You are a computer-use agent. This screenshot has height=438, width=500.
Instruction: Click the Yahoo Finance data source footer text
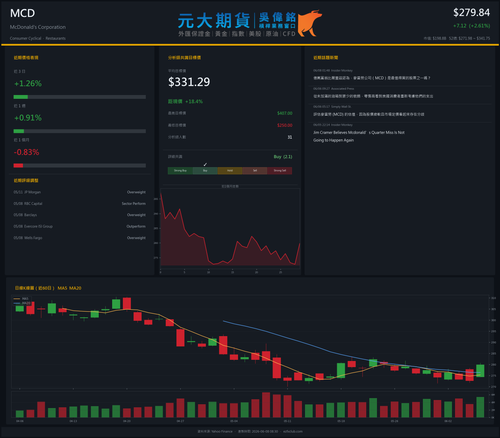point(215,432)
